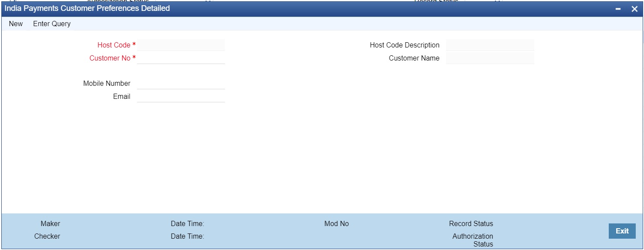The image size is (644, 250).
Task: Click the Host Code label
Action: click(114, 45)
